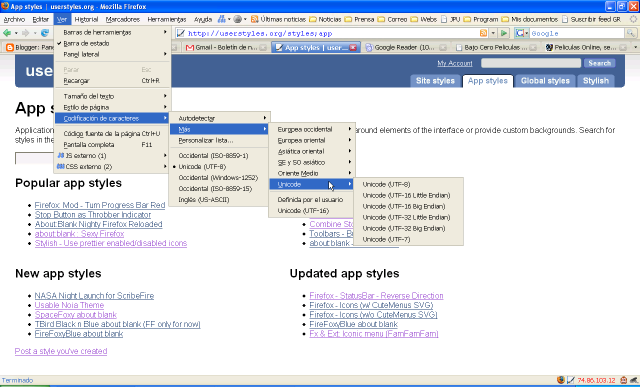Choose Unicode (UTF-16 Little Endian)
Screen dimensions: 640x387
click(x=408, y=196)
